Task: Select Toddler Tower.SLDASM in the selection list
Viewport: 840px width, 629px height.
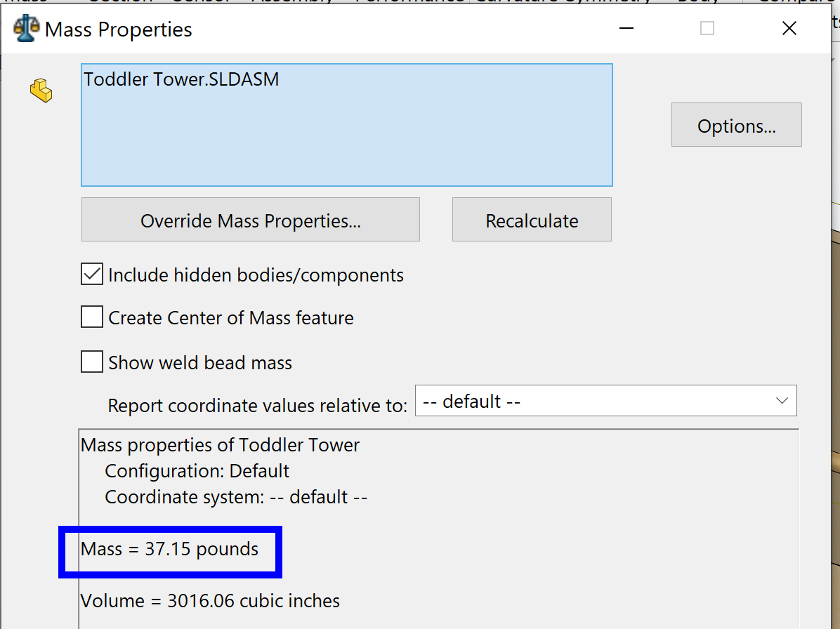Action: [x=181, y=79]
